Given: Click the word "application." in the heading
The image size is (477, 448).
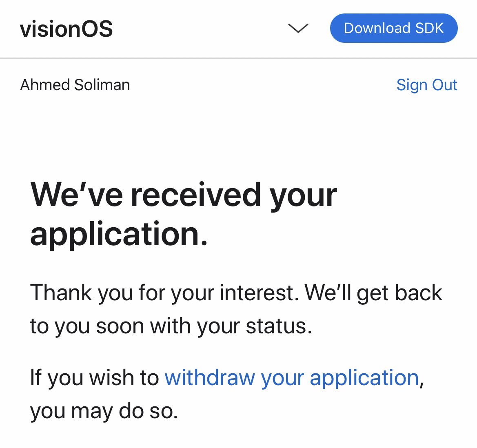Looking at the screenshot, I should coord(119,234).
